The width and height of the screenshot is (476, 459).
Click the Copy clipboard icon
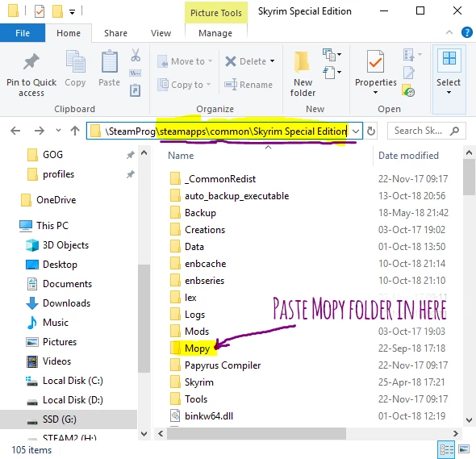(75, 61)
